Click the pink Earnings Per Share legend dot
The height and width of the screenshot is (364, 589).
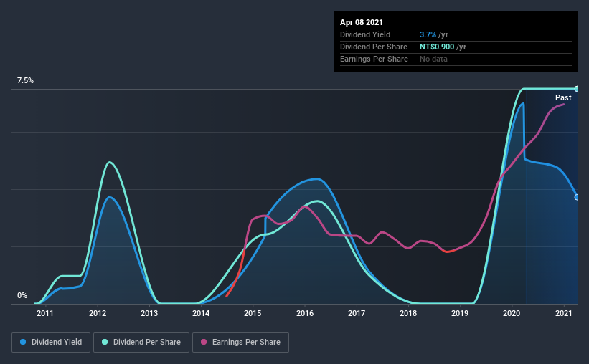[204, 342]
